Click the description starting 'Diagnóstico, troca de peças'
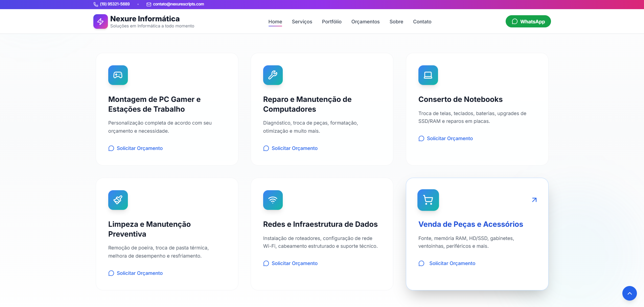Viewport: 644px width, 307px height. (x=310, y=127)
